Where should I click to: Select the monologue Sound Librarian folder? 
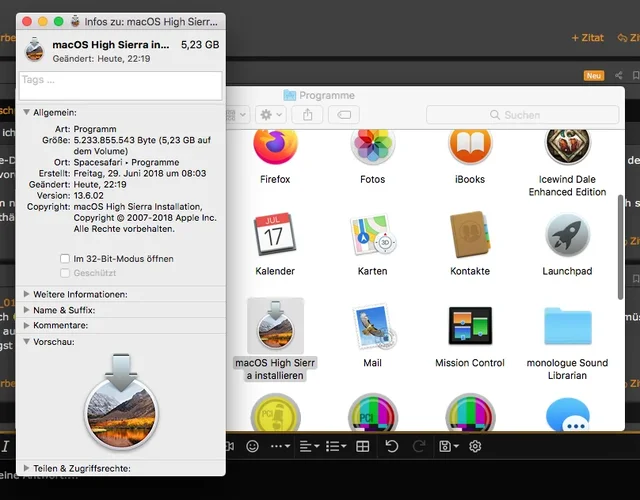(x=567, y=326)
